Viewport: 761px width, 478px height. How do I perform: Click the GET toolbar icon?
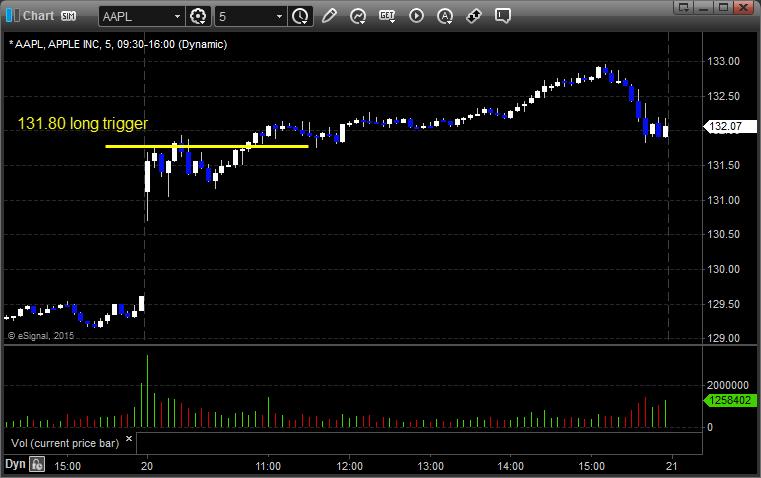click(x=387, y=16)
